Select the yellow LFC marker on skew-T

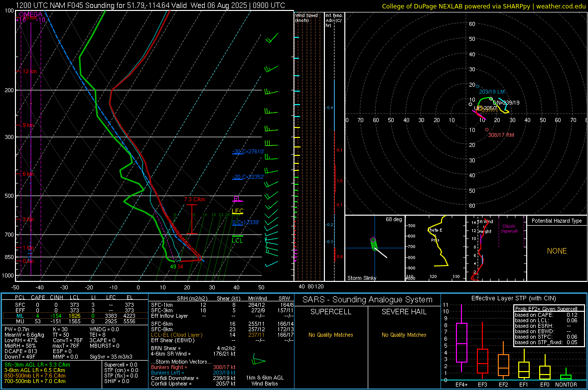238,211
